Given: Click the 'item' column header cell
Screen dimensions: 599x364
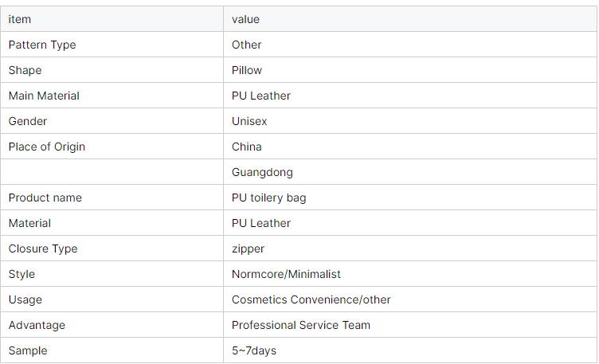Looking at the screenshot, I should (x=20, y=19).
